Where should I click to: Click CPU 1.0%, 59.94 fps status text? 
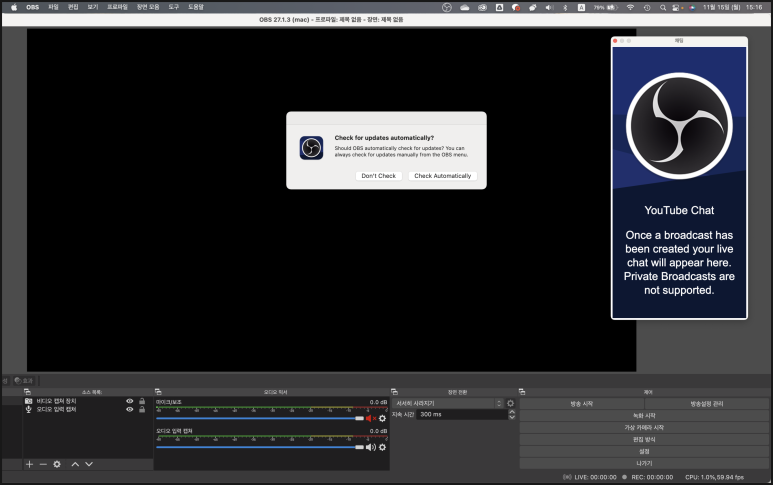pos(714,477)
